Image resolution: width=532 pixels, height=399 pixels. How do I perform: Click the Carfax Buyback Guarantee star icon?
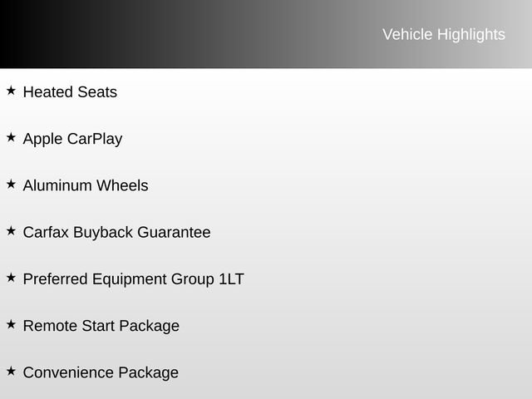(x=11, y=230)
